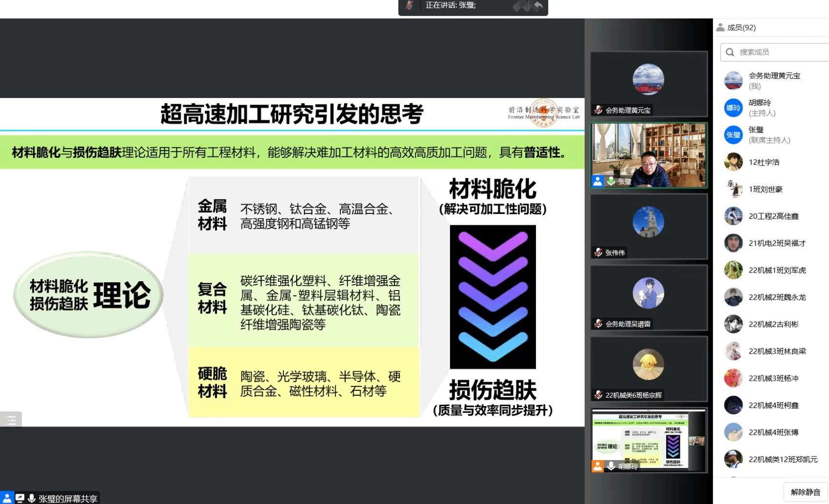Click the members panel person icon
829x504 pixels.
[x=720, y=28]
